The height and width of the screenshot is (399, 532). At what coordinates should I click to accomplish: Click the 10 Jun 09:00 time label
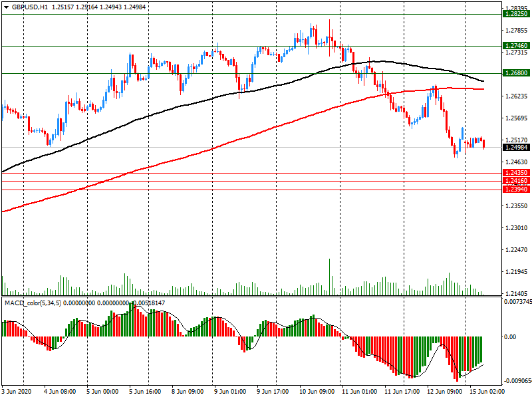[x=317, y=392]
